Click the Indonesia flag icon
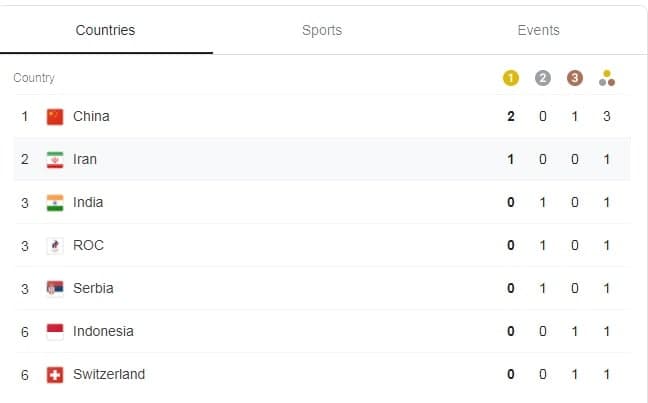 click(55, 331)
